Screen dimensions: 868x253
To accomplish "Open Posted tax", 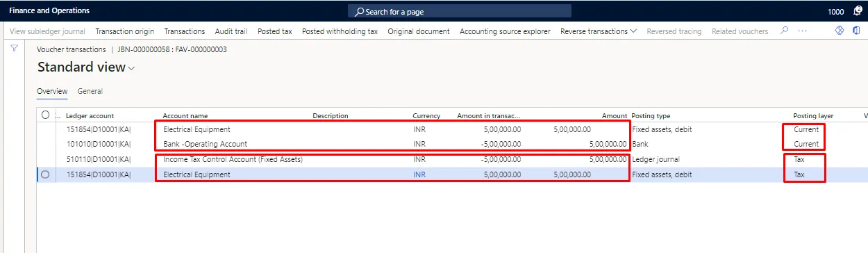I will (x=275, y=31).
